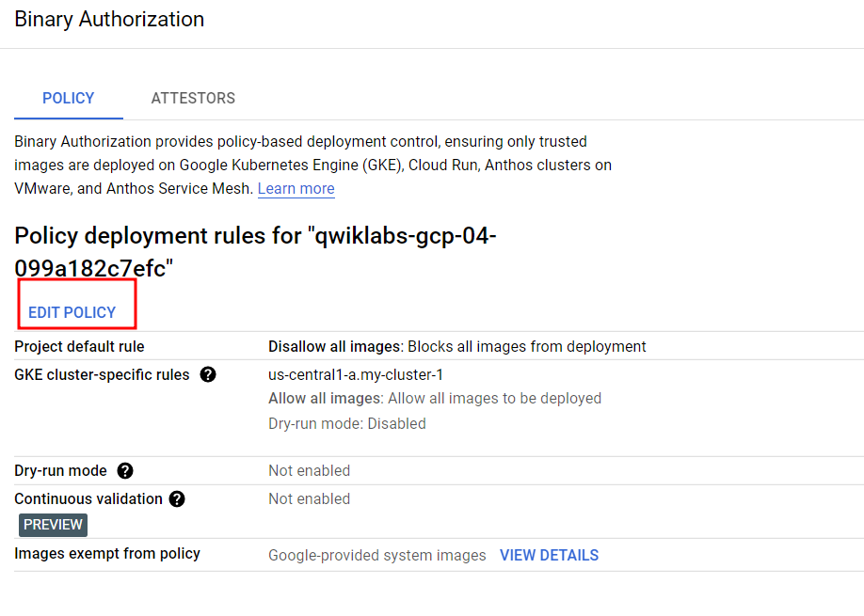The height and width of the screenshot is (616, 864).
Task: Open help icon for GKE cluster-specific rules
Action: pos(208,374)
